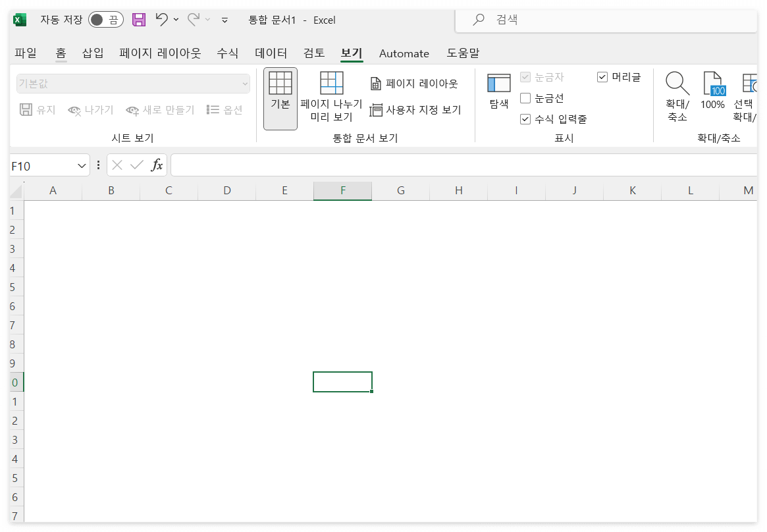Click the formula bar cancel X icon
This screenshot has width=767, height=532.
coord(117,165)
